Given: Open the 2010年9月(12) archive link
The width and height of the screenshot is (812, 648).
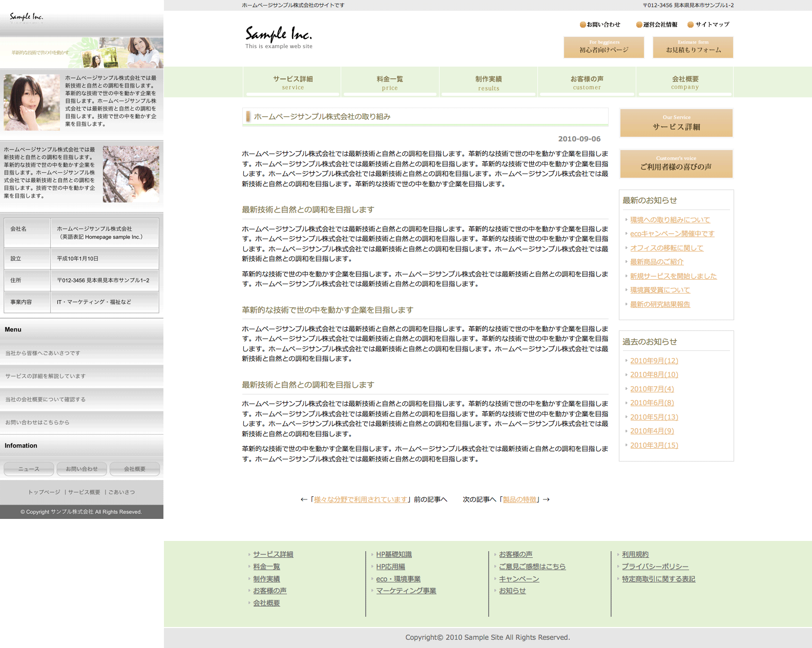Looking at the screenshot, I should [x=654, y=361].
